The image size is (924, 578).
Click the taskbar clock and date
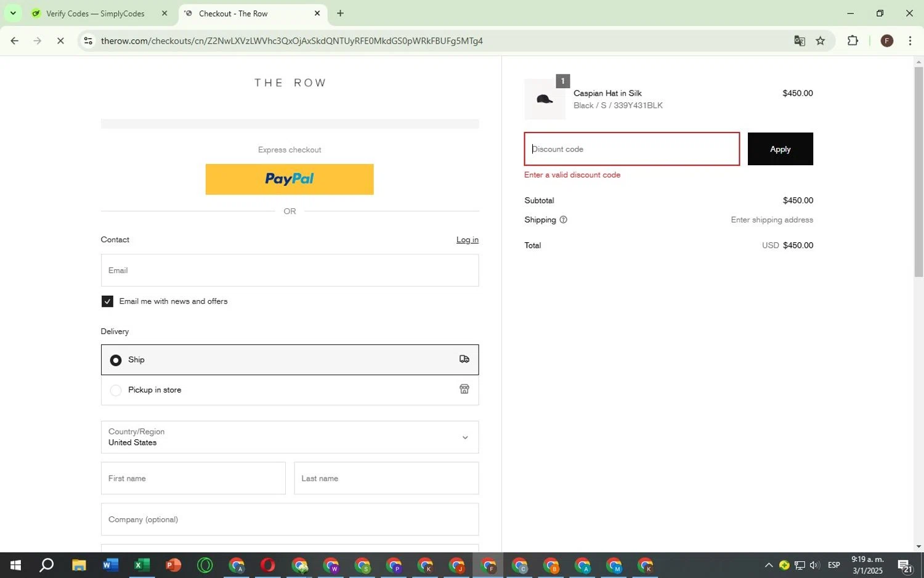(867, 565)
